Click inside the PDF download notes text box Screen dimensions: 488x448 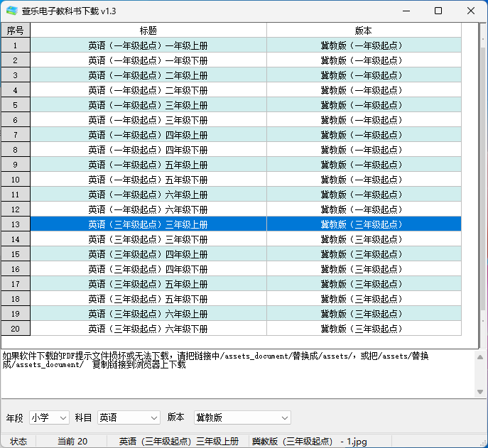239,374
